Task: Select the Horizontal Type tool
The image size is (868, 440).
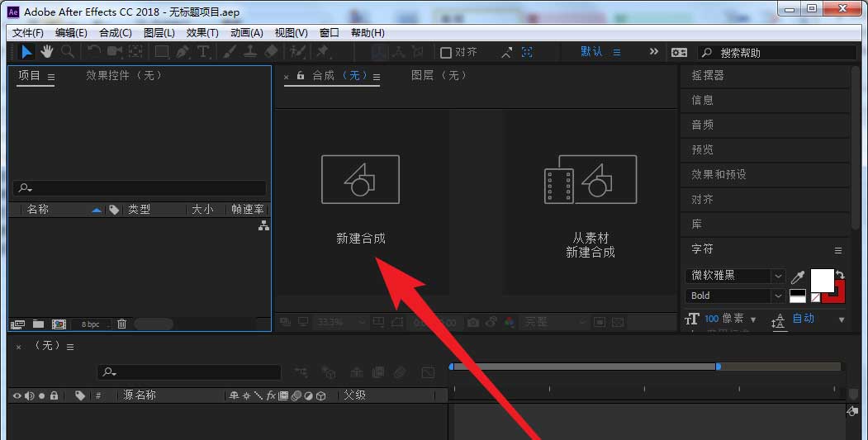Action: coord(204,52)
